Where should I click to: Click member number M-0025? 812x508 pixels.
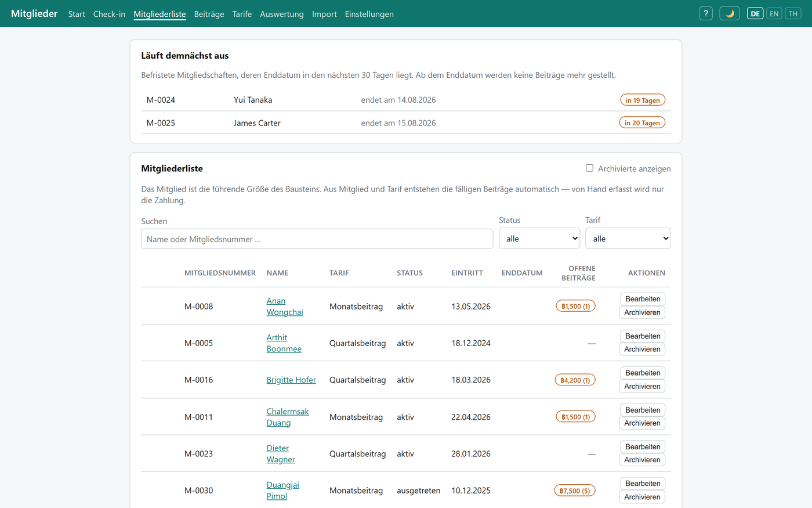[x=161, y=123]
